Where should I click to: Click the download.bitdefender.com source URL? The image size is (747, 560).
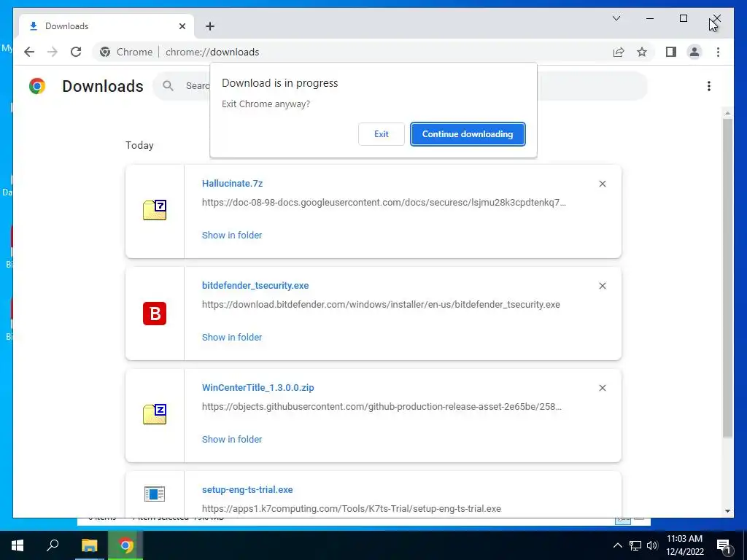click(x=381, y=304)
